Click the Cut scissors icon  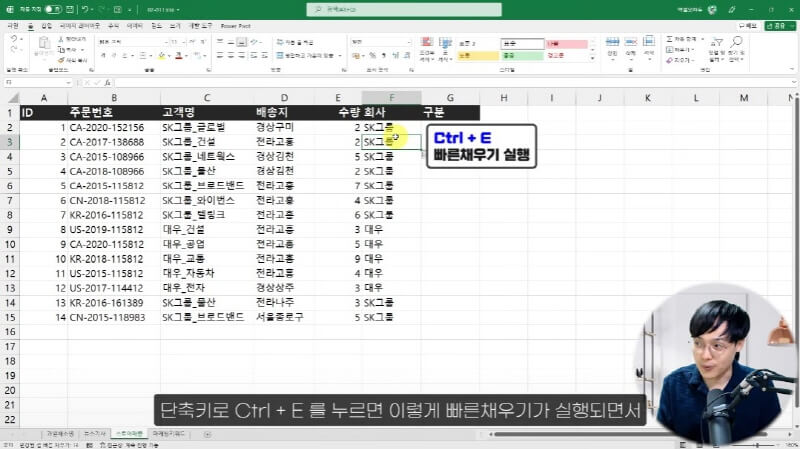61,39
